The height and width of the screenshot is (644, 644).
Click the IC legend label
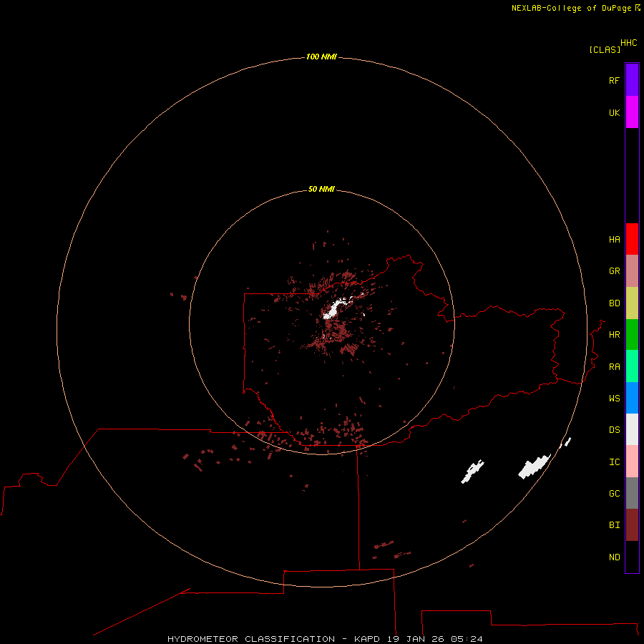pyautogui.click(x=614, y=462)
